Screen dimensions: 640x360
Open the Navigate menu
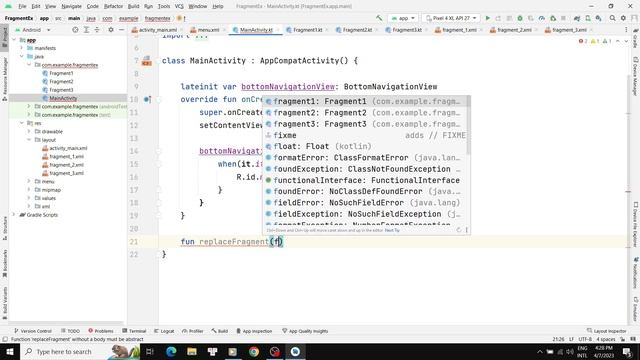pos(71,6)
